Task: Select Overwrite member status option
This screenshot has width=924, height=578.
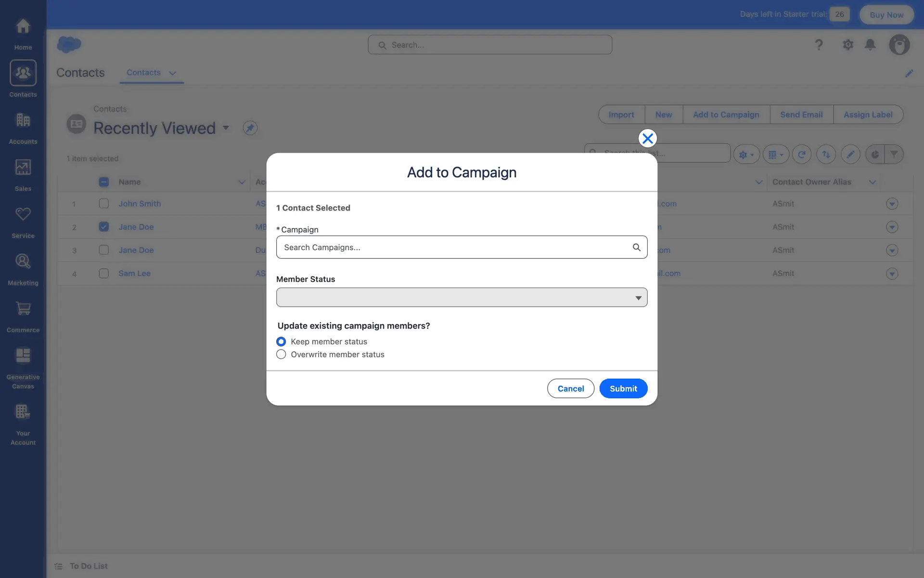Action: coord(281,355)
